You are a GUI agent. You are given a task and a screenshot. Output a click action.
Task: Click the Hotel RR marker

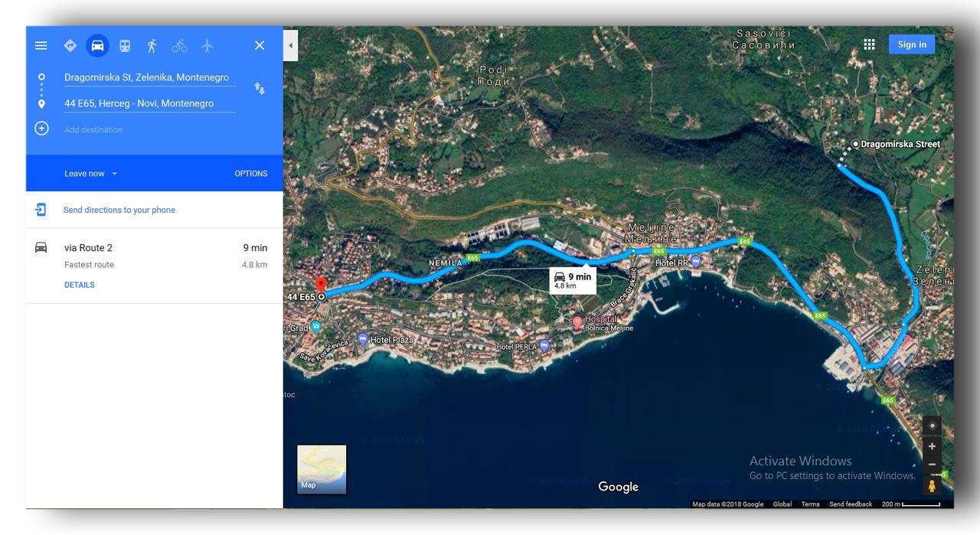pos(696,262)
